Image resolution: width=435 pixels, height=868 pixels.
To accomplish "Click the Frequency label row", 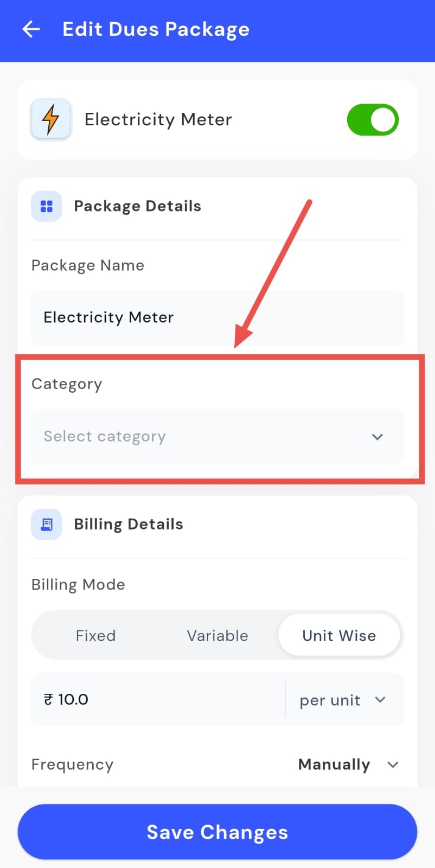I will 73,764.
